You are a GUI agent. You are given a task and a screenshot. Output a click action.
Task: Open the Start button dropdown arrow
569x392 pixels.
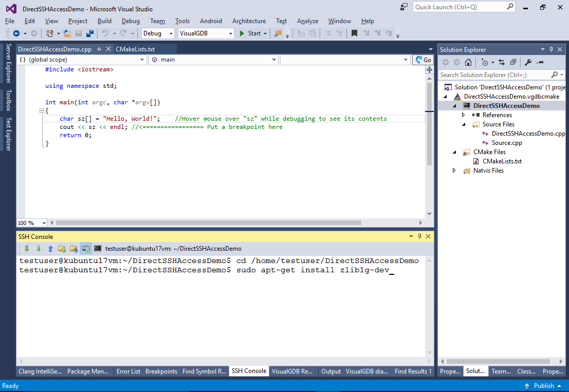pyautogui.click(x=265, y=33)
